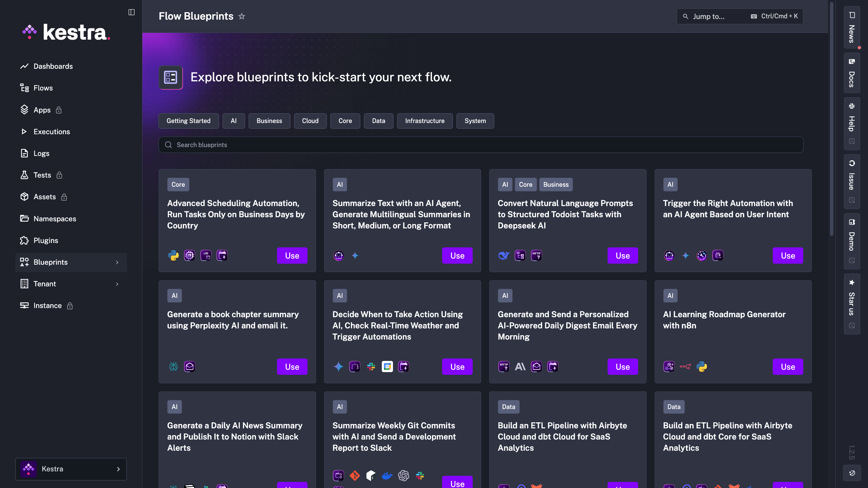Click the Anthropic icon on the Daily Digest card

[520, 367]
